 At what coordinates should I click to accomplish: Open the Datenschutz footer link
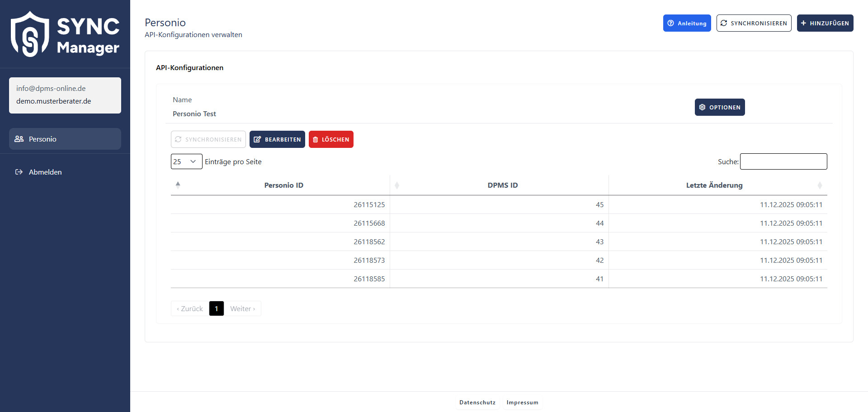click(x=477, y=403)
